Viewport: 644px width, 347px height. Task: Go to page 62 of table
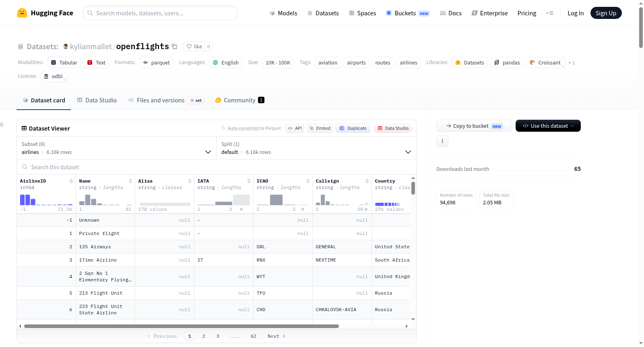pyautogui.click(x=253, y=336)
